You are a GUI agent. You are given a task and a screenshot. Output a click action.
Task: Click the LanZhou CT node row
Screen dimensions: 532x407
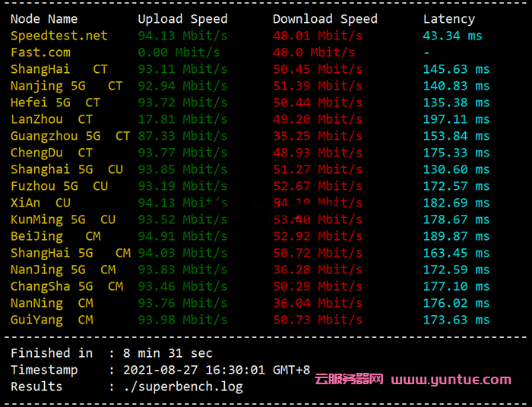(52, 119)
